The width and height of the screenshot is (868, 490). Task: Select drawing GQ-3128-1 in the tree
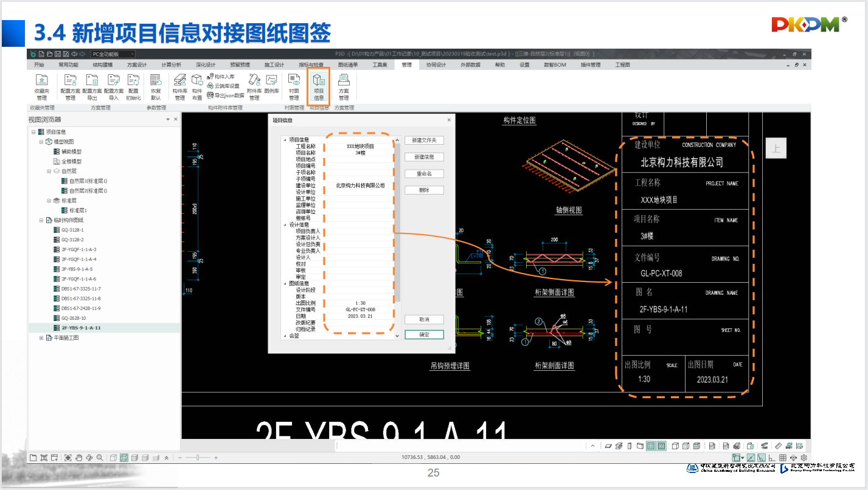tap(72, 230)
